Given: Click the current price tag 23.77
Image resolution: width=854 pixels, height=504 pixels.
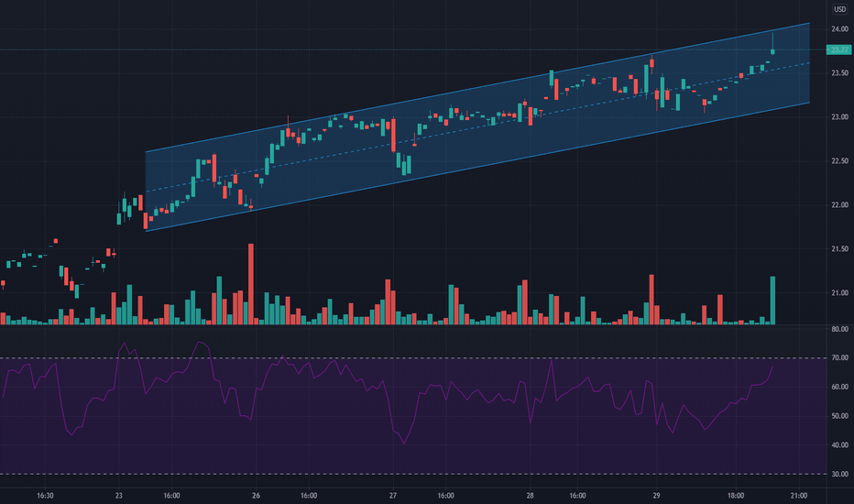Looking at the screenshot, I should [x=838, y=49].
